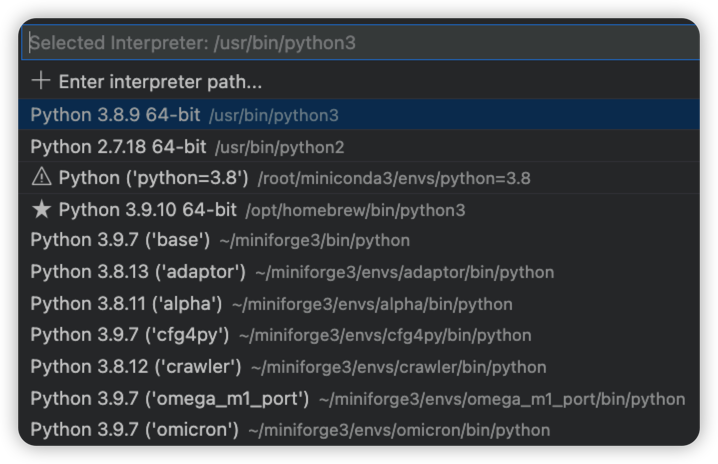Pick Python 3.9.7 ('omicron') environment
718x464 pixels.
(x=134, y=430)
